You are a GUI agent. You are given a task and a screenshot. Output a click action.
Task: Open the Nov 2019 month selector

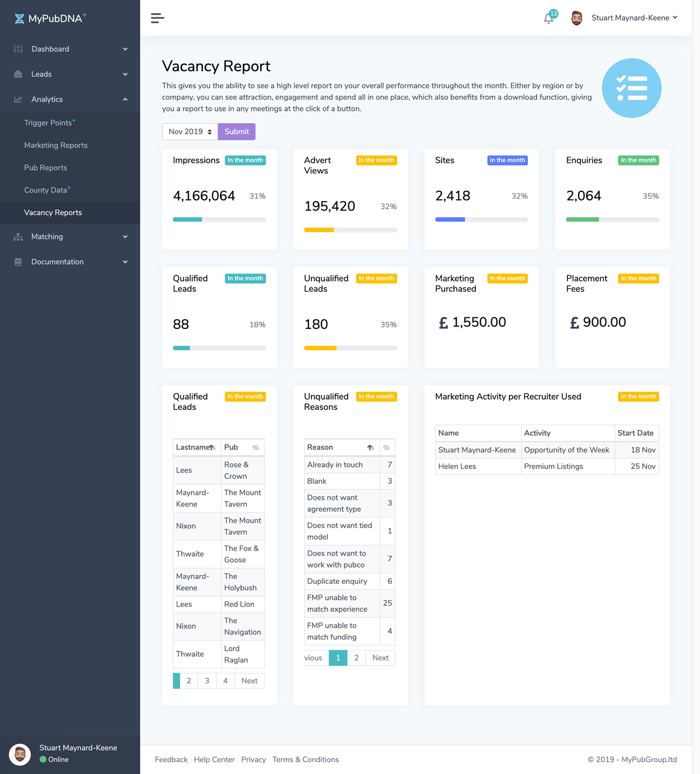tap(189, 131)
